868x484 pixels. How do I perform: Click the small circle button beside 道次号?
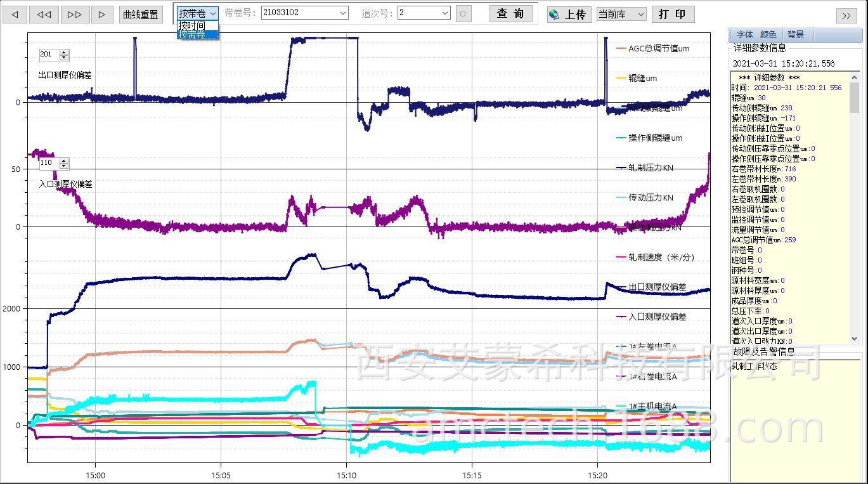click(463, 14)
